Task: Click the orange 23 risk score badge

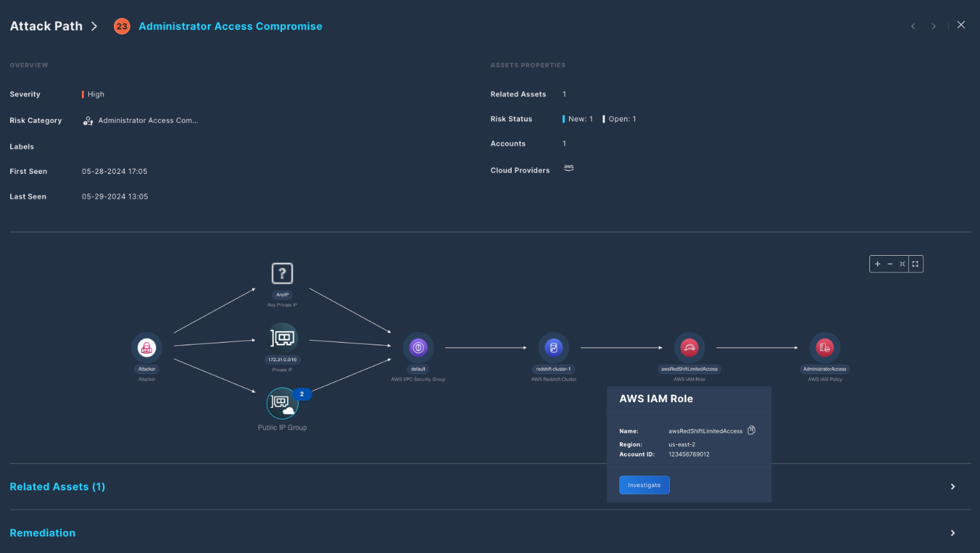Action: click(x=122, y=26)
